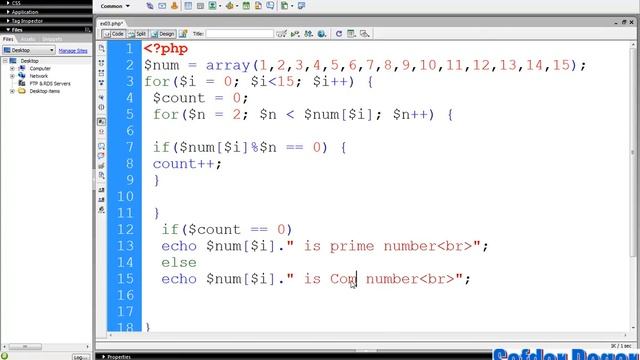Click Recent Snippets coding icon
This screenshot has width=640, height=360.
point(102,176)
